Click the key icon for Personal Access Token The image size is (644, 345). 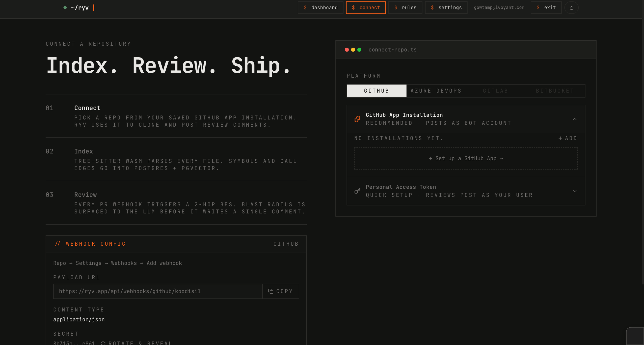click(x=357, y=191)
